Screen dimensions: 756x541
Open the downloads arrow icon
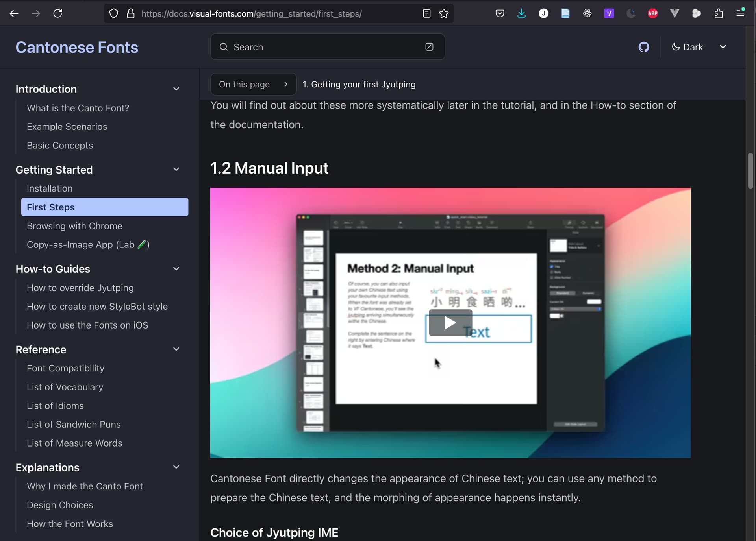coord(521,13)
